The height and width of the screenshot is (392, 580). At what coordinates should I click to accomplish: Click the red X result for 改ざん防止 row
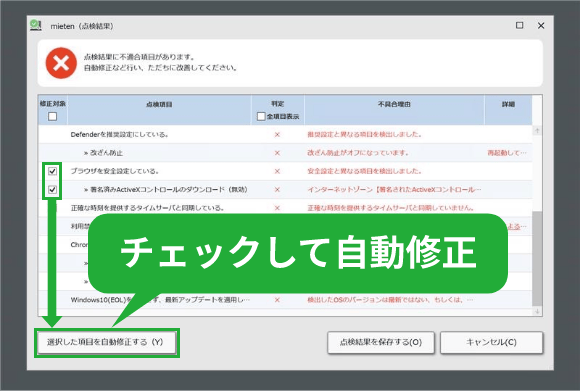pos(277,153)
